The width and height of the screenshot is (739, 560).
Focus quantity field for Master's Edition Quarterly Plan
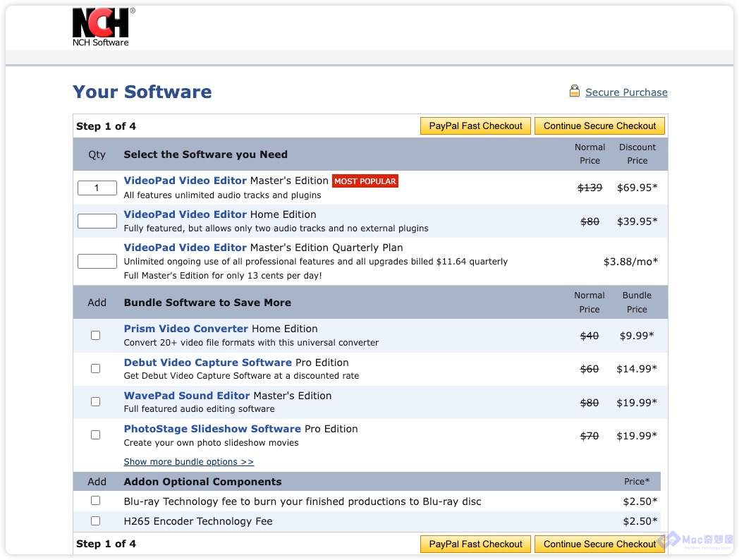[x=97, y=261]
